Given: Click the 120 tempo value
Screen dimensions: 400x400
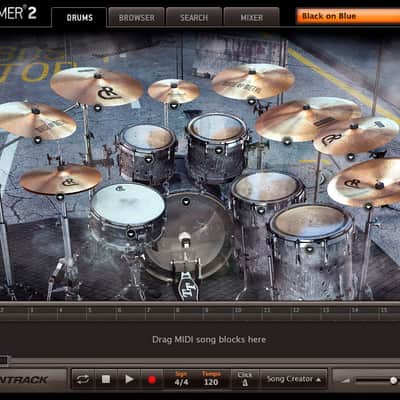Looking at the screenshot, I should pos(211,382).
